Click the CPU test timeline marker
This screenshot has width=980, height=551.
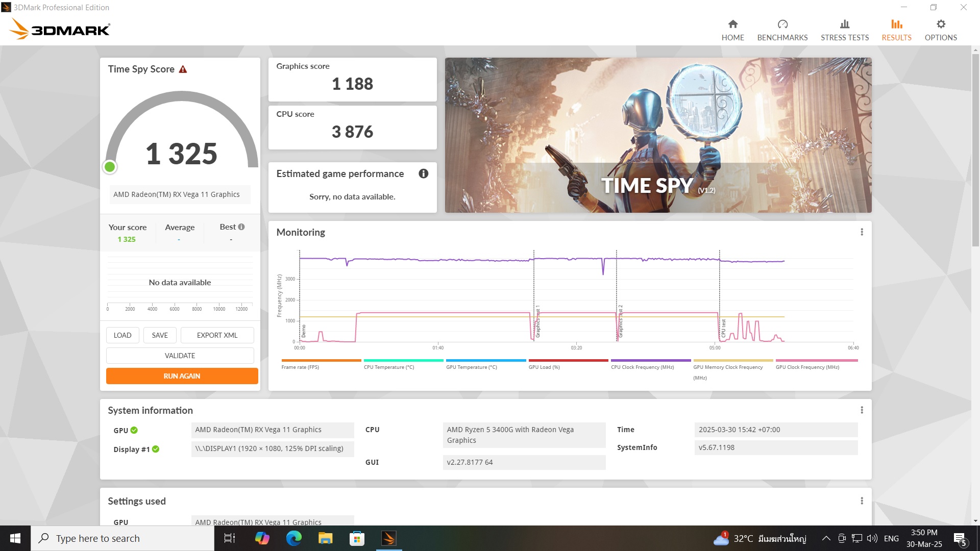tap(723, 328)
